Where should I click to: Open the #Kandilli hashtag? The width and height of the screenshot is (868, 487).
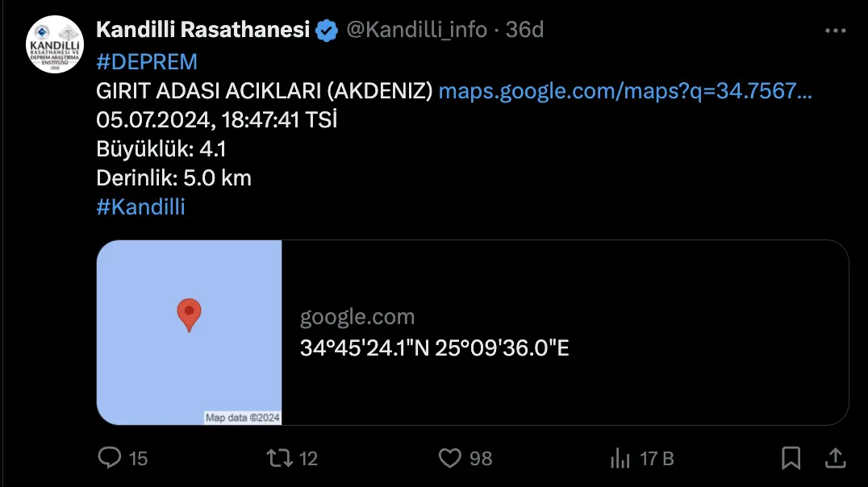140,206
